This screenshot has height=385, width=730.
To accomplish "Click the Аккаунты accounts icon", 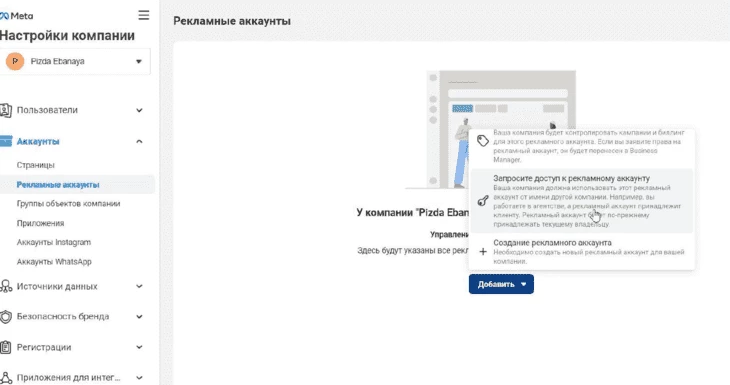I will (6, 141).
